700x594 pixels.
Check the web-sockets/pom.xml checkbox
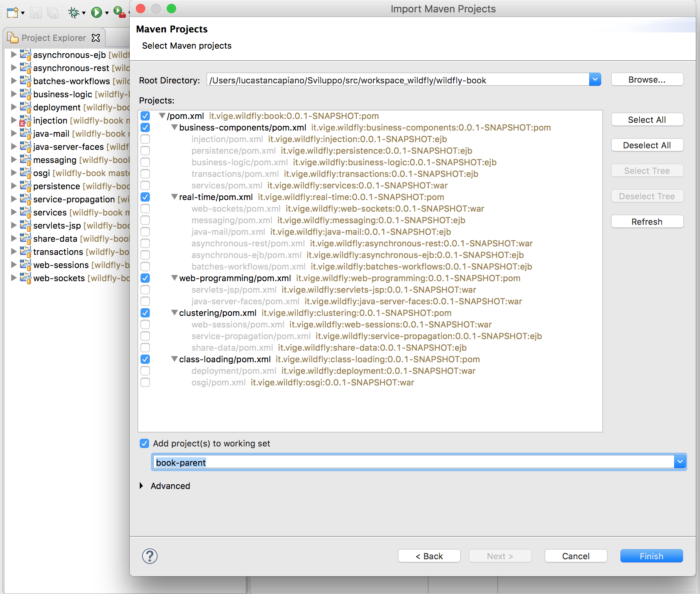pos(145,209)
